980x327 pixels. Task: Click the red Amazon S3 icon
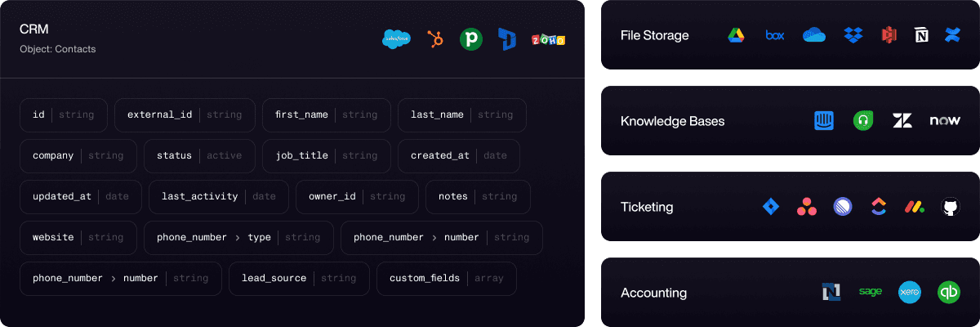point(889,35)
